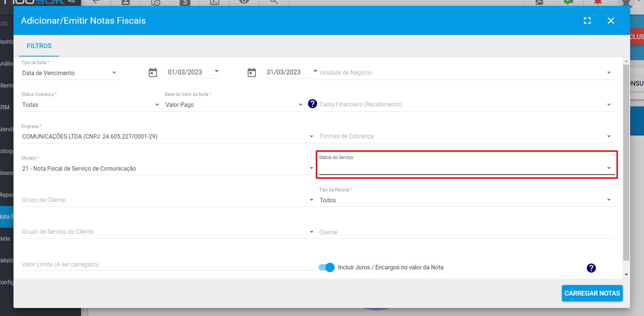
Task: Open the FILTROS tab
Action: pyautogui.click(x=39, y=46)
